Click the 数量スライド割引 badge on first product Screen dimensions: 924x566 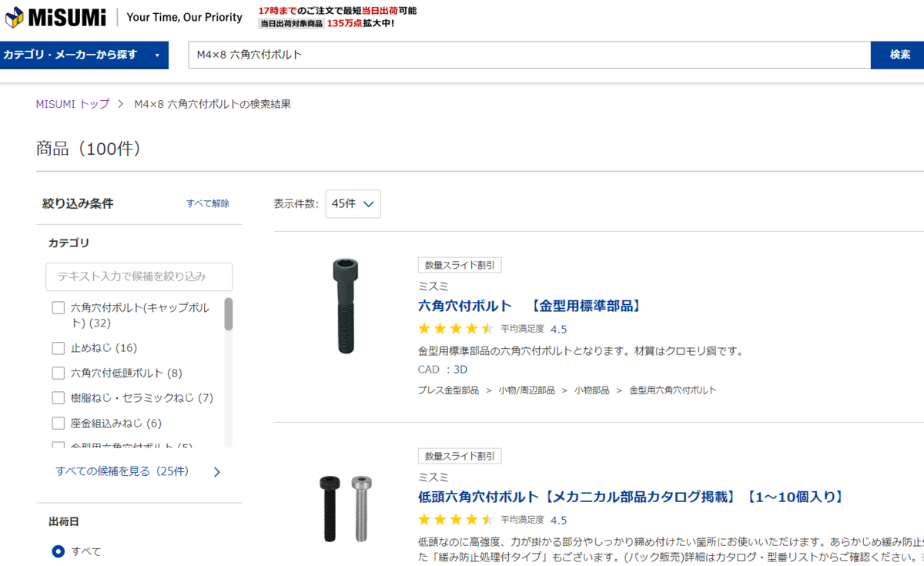(x=460, y=265)
